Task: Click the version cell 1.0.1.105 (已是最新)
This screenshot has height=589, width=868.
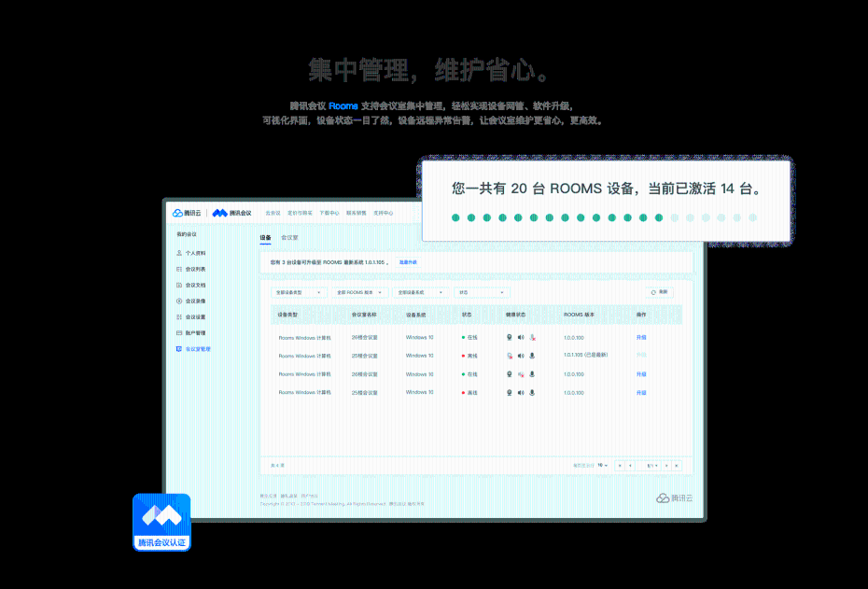Action: pyautogui.click(x=586, y=355)
